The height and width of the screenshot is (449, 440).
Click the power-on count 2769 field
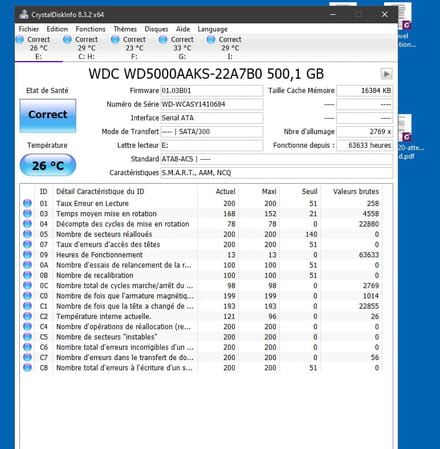pos(364,132)
